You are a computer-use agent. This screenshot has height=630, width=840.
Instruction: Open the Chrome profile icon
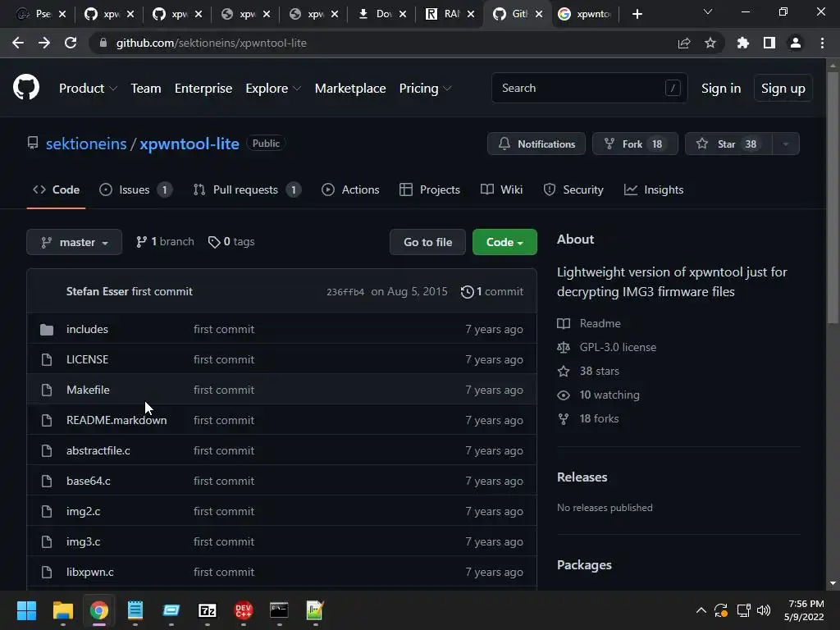tap(796, 43)
